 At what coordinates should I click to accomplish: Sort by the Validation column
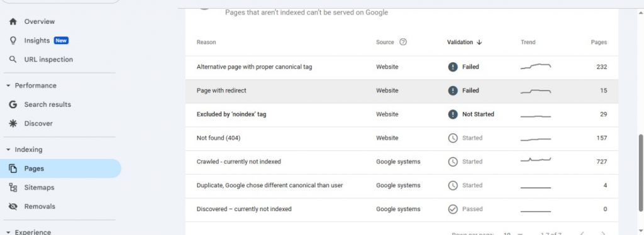tap(464, 42)
